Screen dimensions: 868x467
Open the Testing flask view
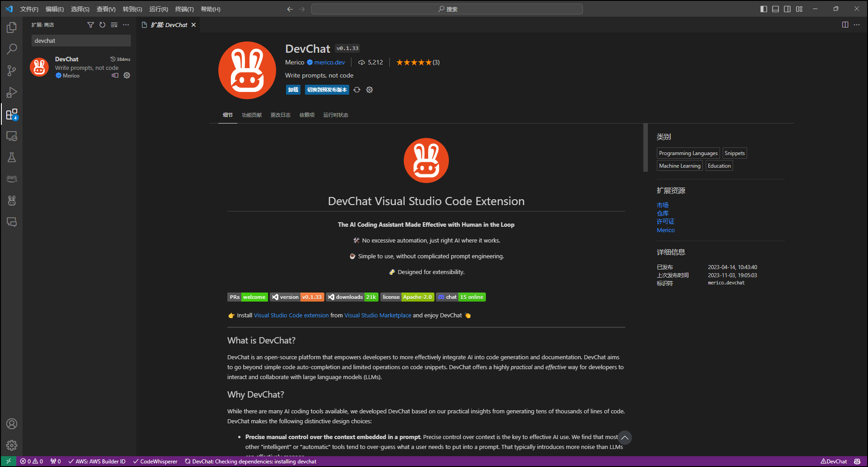tap(12, 157)
